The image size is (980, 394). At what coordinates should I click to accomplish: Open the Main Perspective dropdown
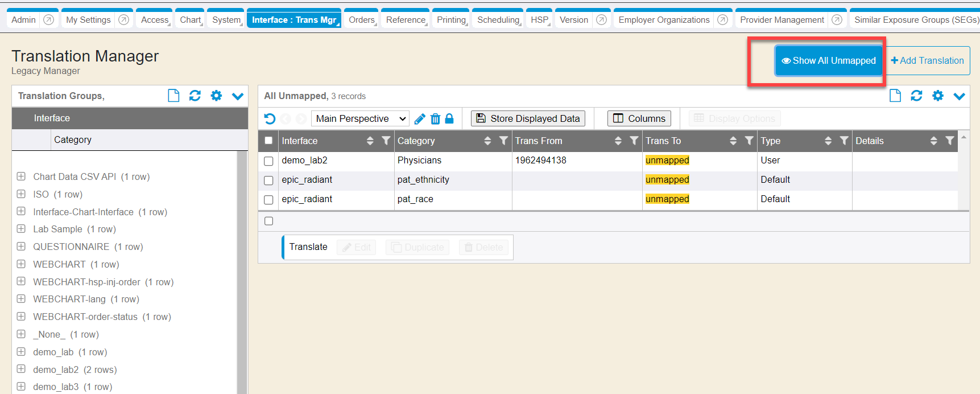[x=360, y=118]
